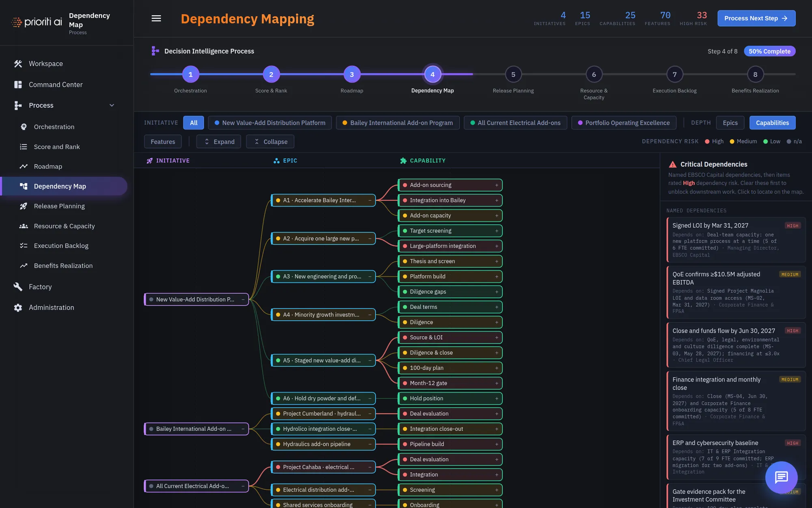Image resolution: width=812 pixels, height=508 pixels.
Task: Click the Factory wrench icon
Action: click(18, 287)
